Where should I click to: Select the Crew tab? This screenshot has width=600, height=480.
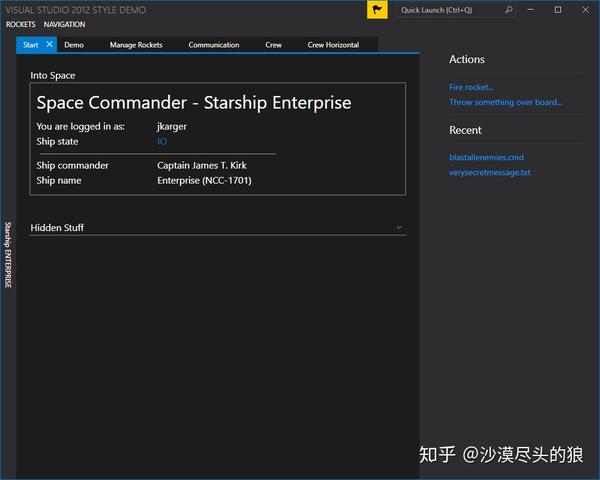[x=273, y=45]
